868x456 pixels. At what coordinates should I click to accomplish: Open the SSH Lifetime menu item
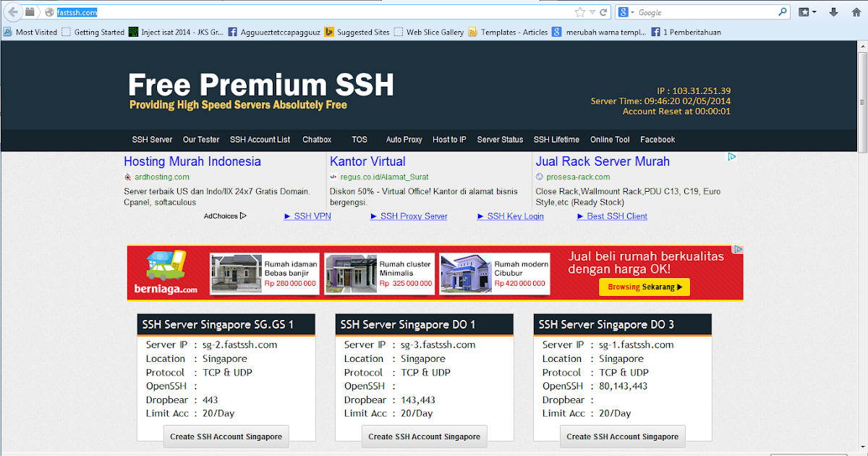556,140
